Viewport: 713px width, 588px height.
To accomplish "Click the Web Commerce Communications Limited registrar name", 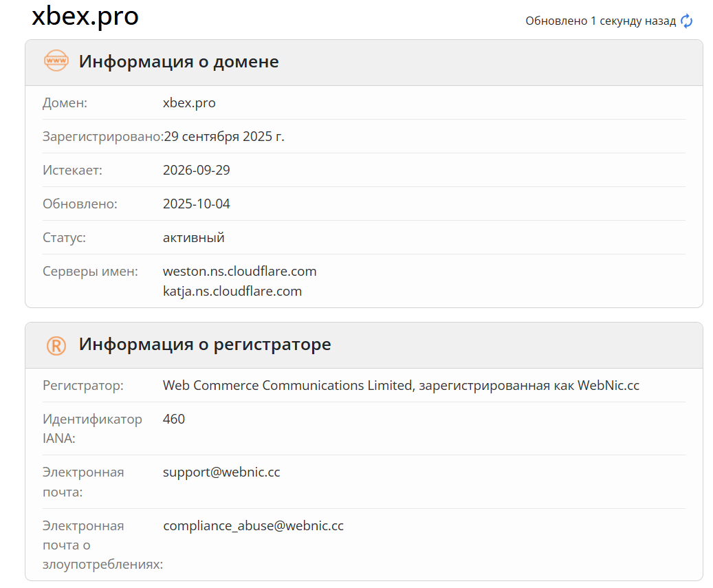I will tap(400, 386).
